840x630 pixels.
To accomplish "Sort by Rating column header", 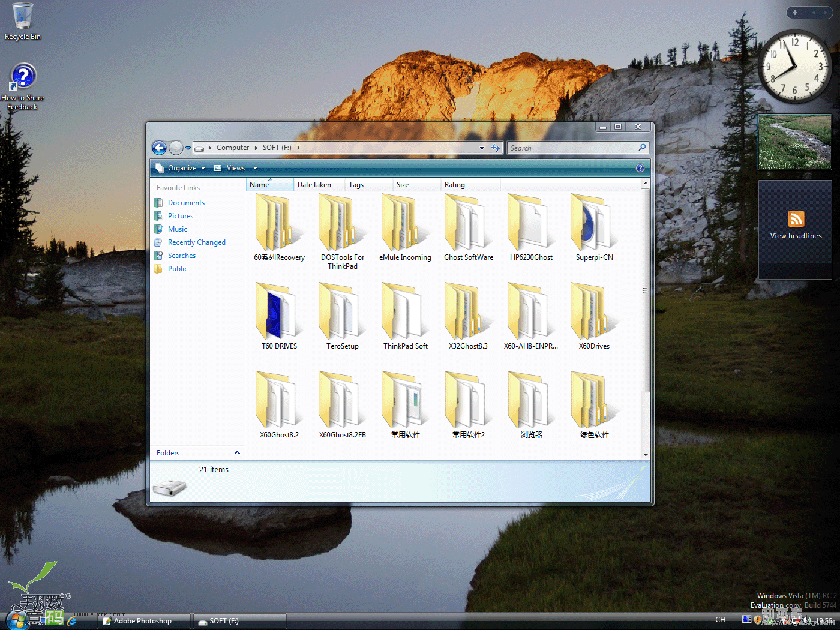I will tap(470, 185).
